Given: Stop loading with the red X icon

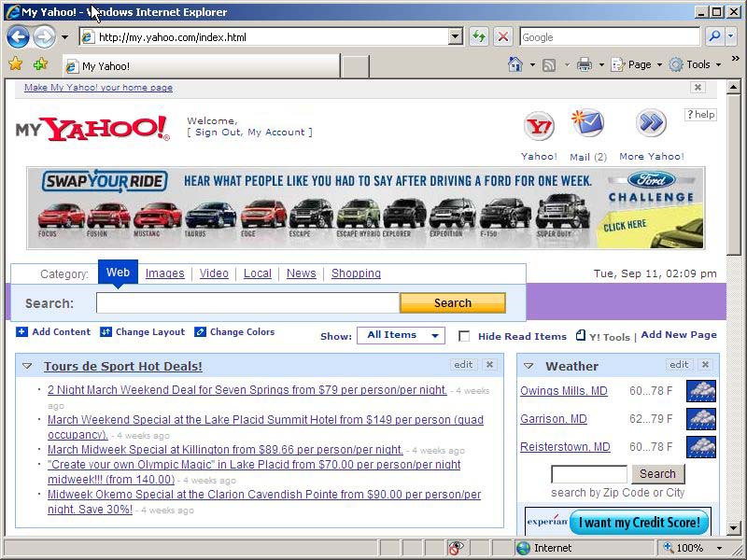Looking at the screenshot, I should pos(503,36).
